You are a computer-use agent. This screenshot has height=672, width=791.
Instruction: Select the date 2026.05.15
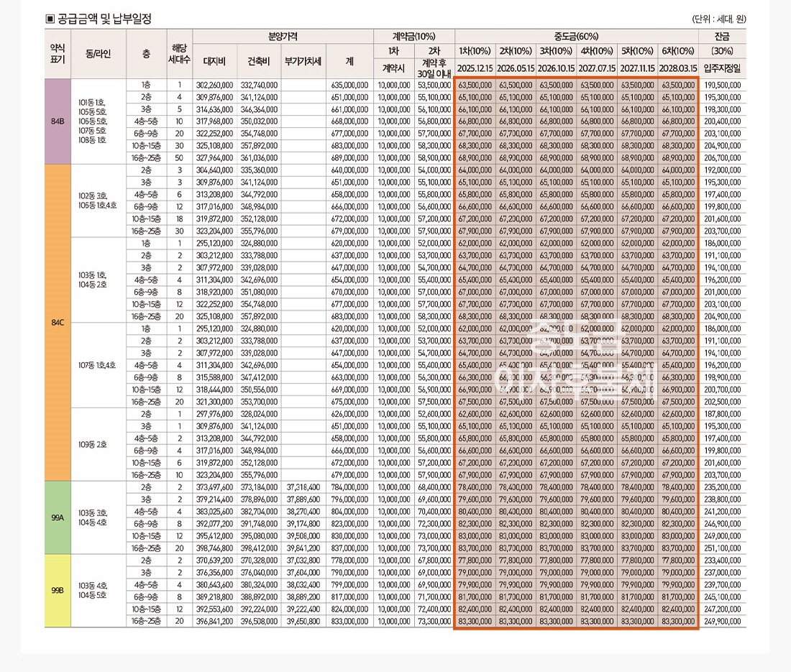tap(516, 68)
